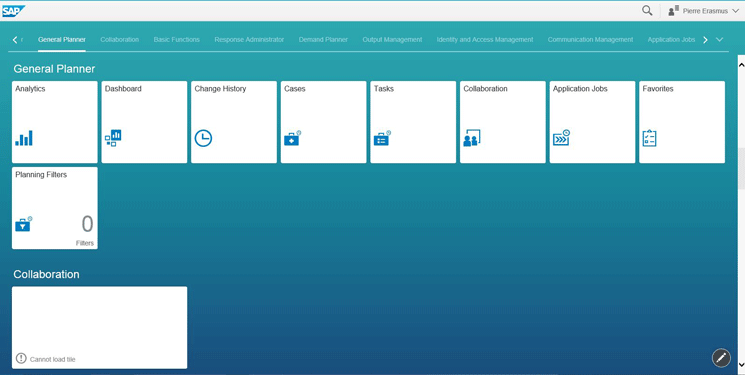Open the Dashboard tile title
Screen dimensions: 745x375
(123, 89)
